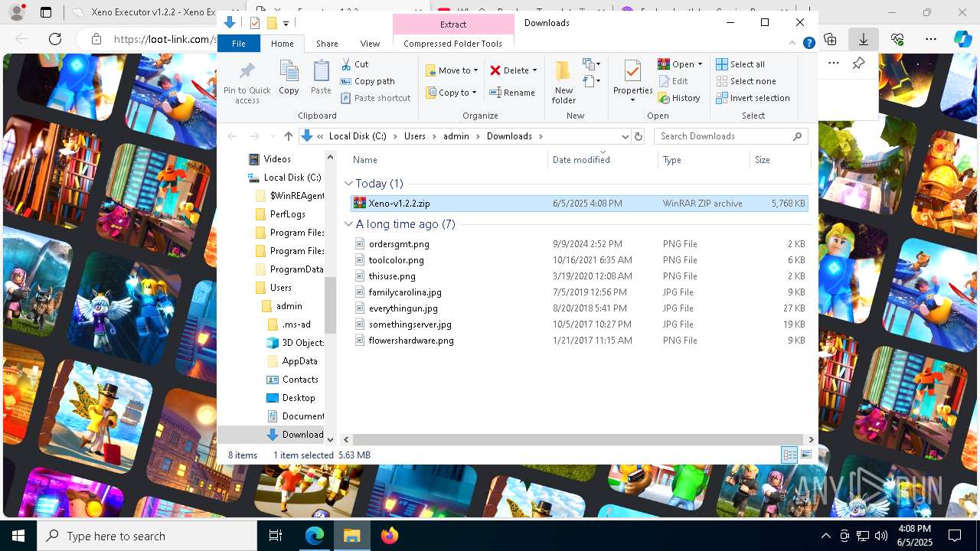
Task: Refresh the Edge browser page
Action: [x=55, y=39]
